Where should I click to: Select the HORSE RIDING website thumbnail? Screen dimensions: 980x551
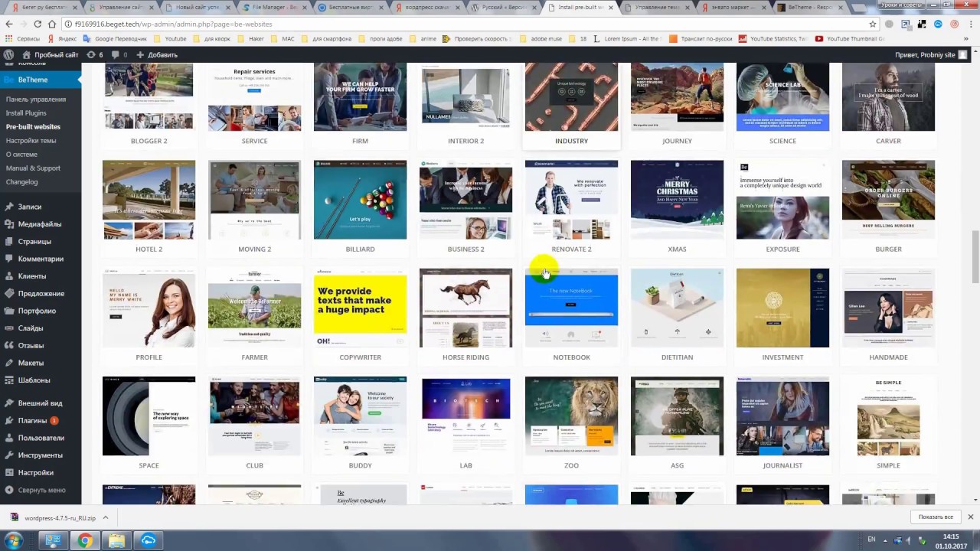pyautogui.click(x=465, y=308)
